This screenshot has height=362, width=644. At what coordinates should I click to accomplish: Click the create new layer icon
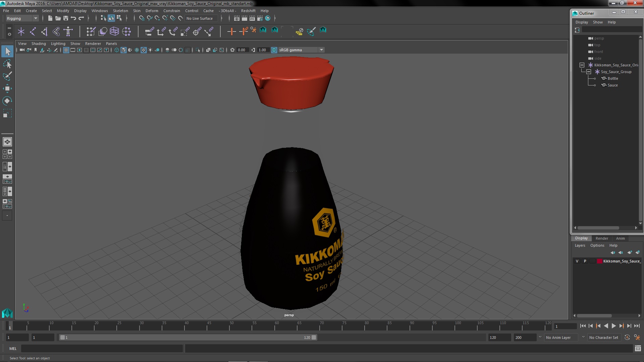point(630,252)
